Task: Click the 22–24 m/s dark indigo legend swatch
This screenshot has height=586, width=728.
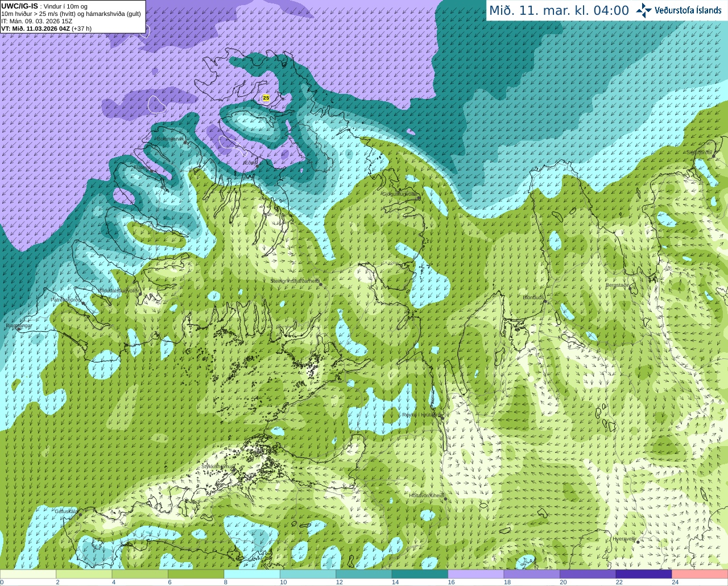Action: coord(644,574)
